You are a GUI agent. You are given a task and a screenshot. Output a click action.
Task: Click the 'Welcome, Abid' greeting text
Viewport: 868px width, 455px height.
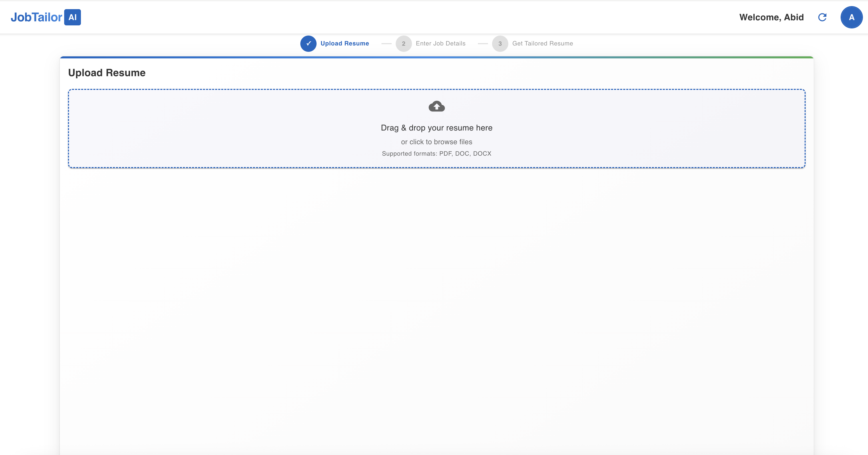click(771, 17)
